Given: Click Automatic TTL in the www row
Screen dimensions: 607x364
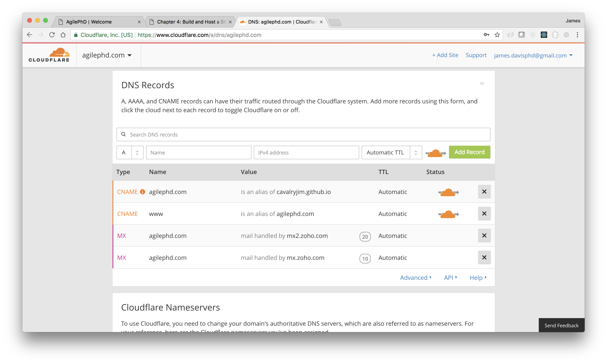Looking at the screenshot, I should [x=393, y=214].
